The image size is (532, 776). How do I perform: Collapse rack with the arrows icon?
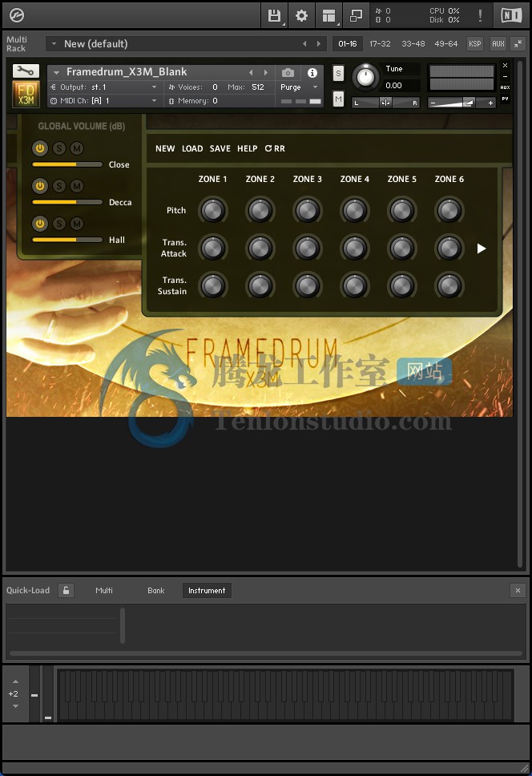[518, 43]
